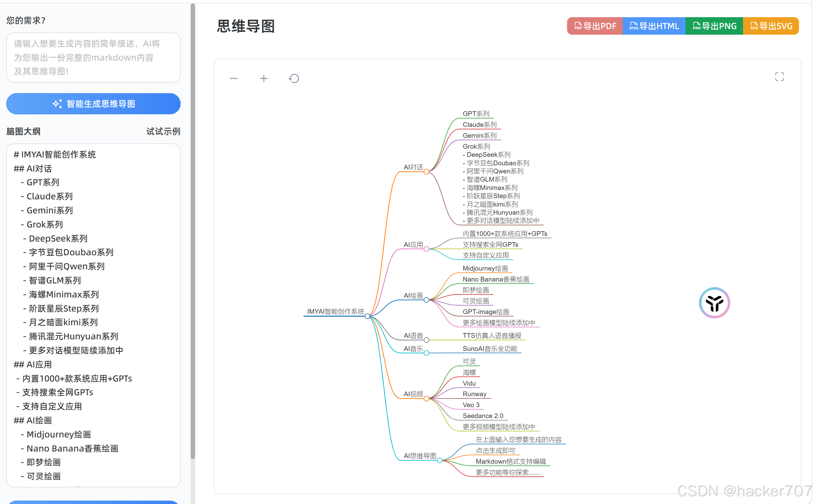Collapse the AI语音 node circle
This screenshot has width=814, height=504.
[426, 340]
